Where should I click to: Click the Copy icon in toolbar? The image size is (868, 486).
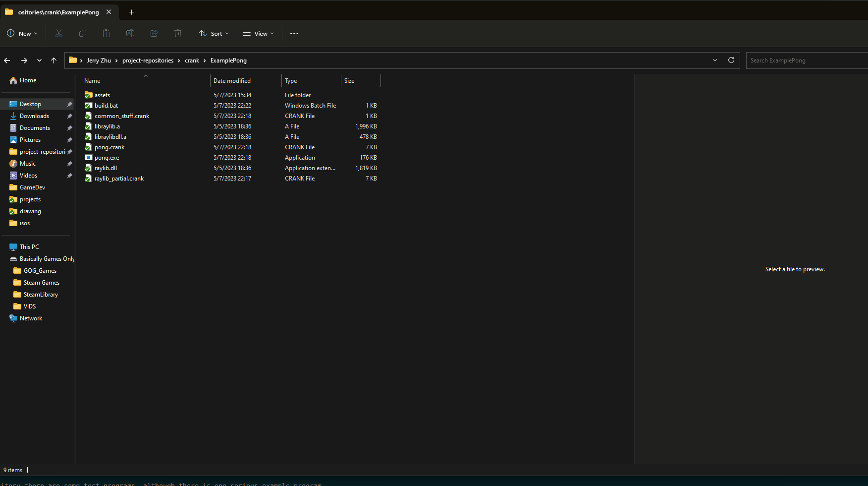(x=83, y=33)
